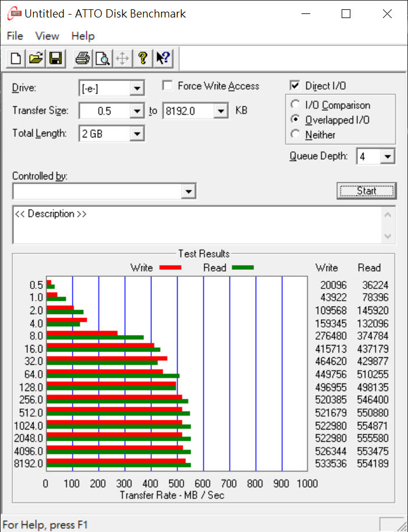Click the 128.0 transfer size row label
Viewport: 408px width, 532px height.
click(x=31, y=387)
